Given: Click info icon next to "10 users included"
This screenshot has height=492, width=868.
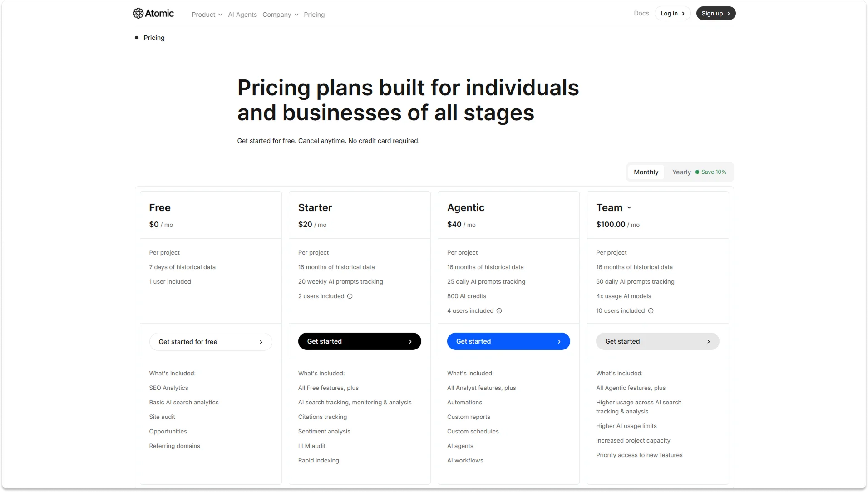Looking at the screenshot, I should click(x=651, y=311).
